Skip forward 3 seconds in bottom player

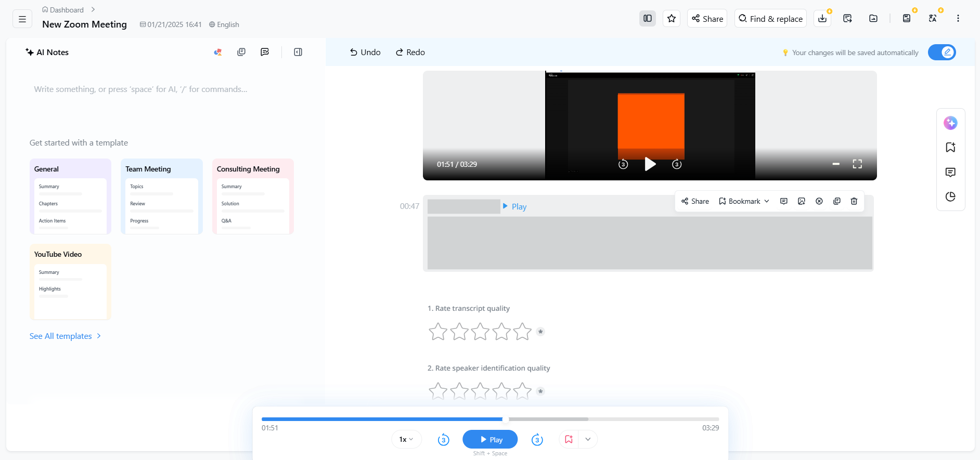tap(537, 440)
